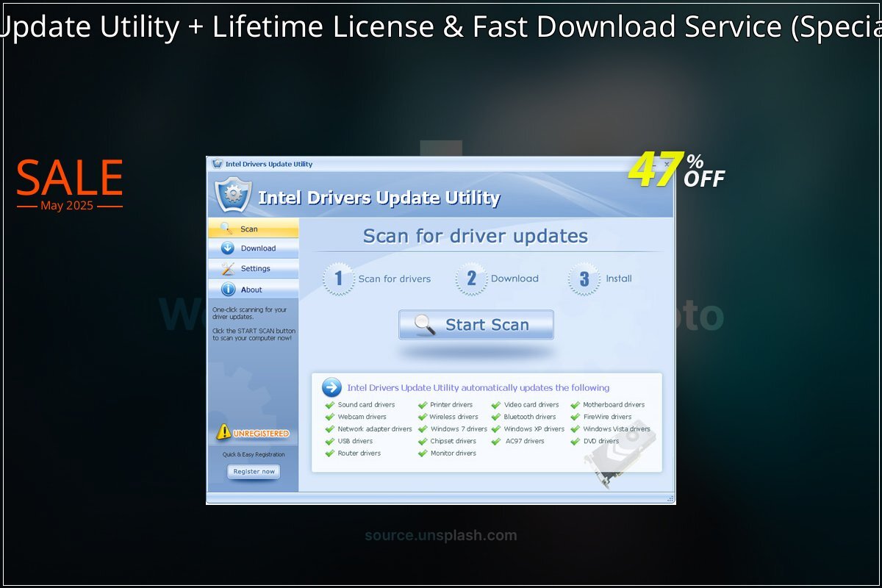Click the window resize grip
This screenshot has width=882, height=588.
click(670, 498)
